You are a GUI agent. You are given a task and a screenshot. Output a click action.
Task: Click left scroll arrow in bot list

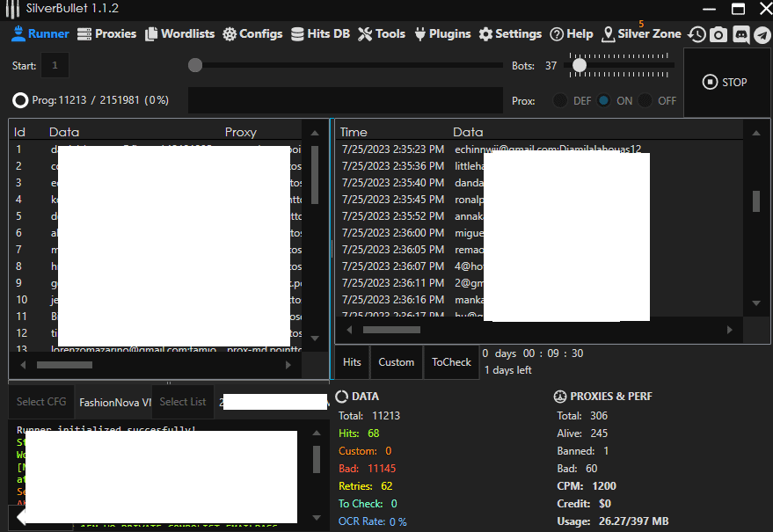tap(23, 365)
